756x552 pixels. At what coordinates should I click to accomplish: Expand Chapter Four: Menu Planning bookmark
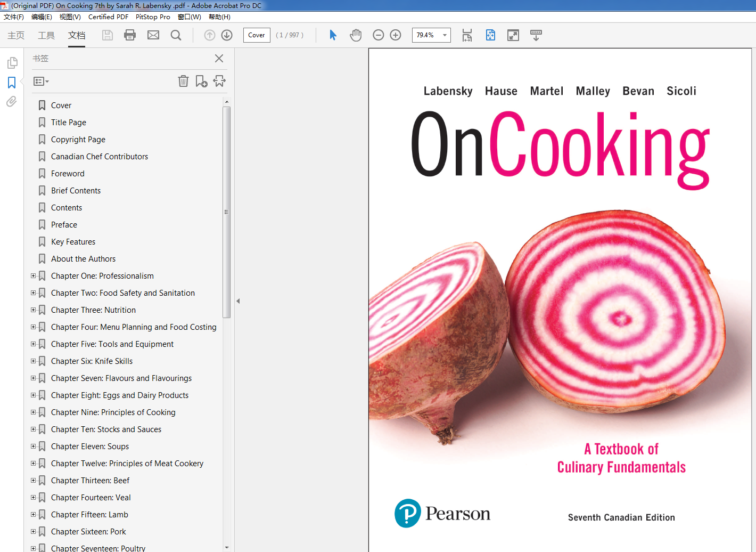pos(34,327)
